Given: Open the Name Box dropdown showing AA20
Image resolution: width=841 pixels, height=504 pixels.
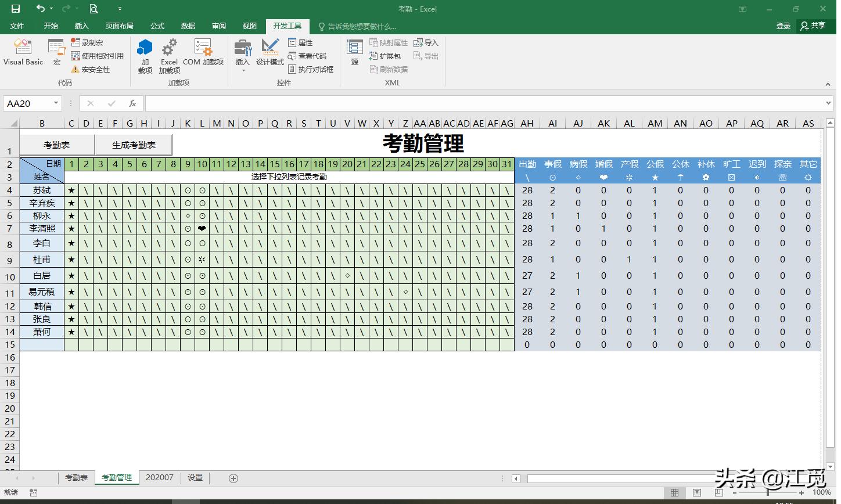Looking at the screenshot, I should coord(55,103).
